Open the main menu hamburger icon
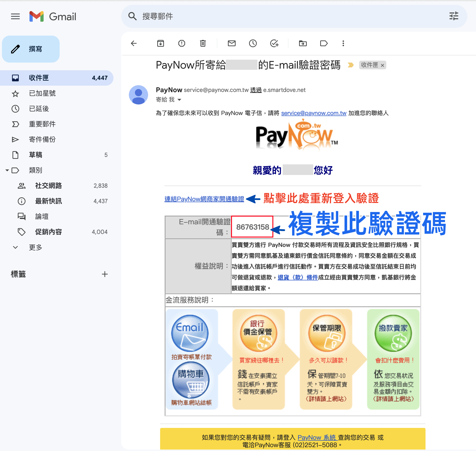The image size is (476, 451). 15,16
